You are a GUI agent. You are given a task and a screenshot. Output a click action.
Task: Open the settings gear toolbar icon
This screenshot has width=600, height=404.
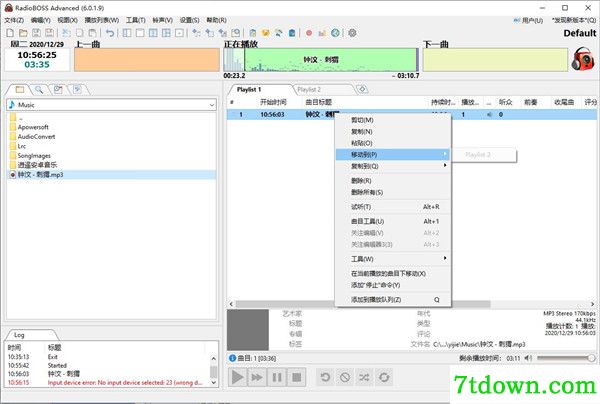352,33
